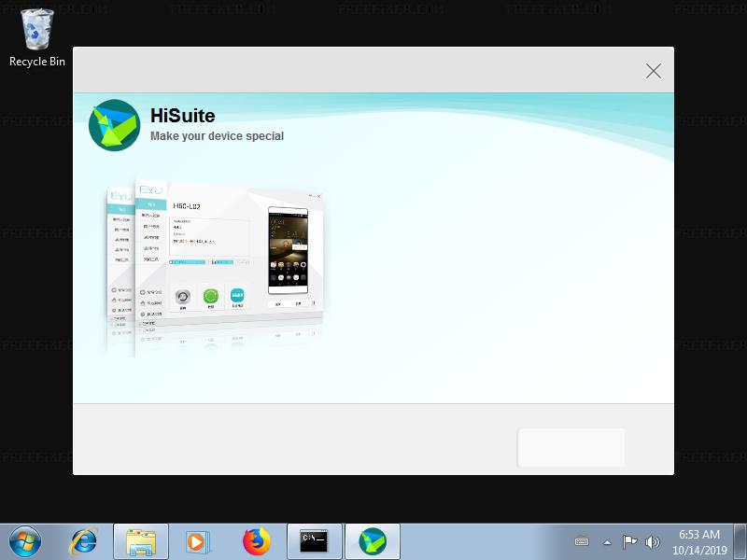Click the HiSuite logo icon
This screenshot has width=747, height=560.
[x=114, y=125]
